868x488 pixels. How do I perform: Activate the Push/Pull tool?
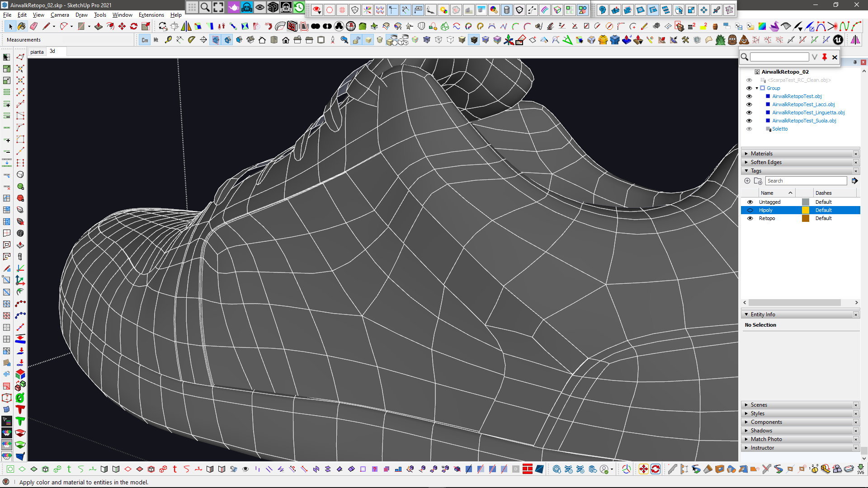99,27
